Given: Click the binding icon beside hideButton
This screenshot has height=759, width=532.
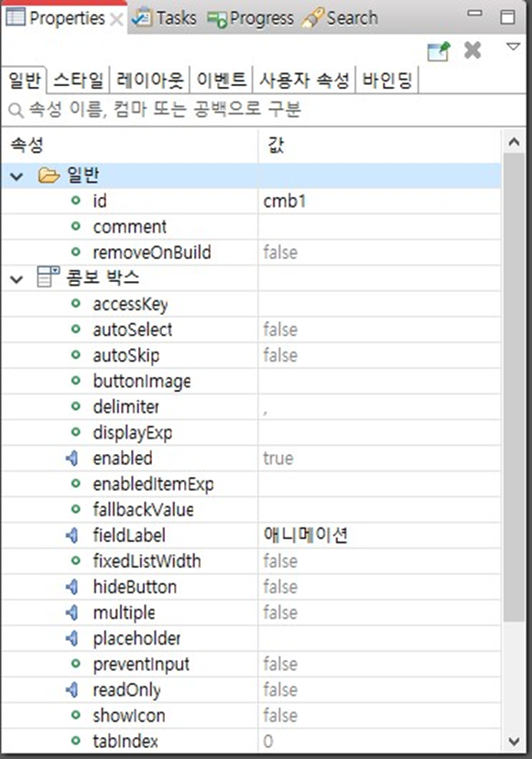Looking at the screenshot, I should (x=71, y=587).
